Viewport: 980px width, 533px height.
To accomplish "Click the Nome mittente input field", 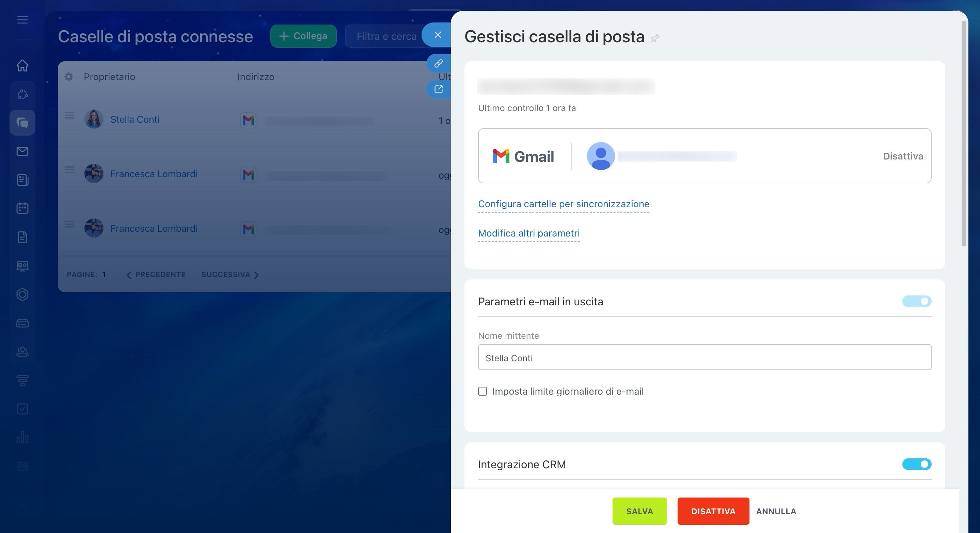I will click(x=704, y=357).
